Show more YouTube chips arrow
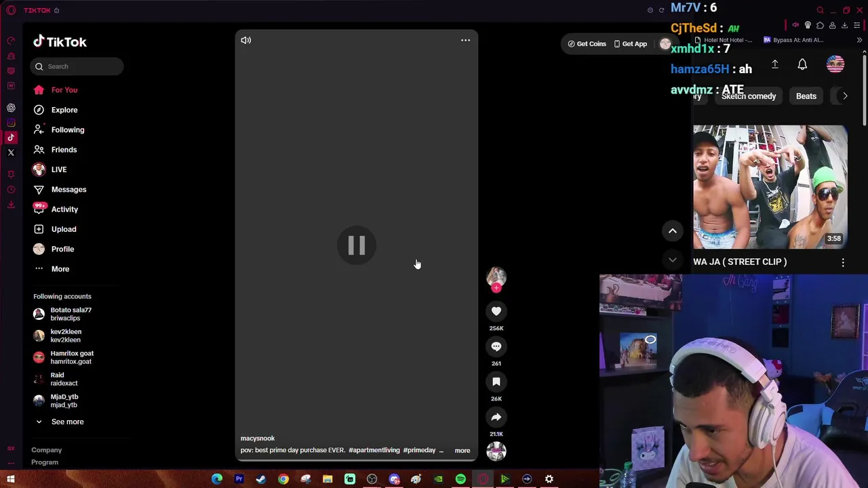 tap(845, 96)
